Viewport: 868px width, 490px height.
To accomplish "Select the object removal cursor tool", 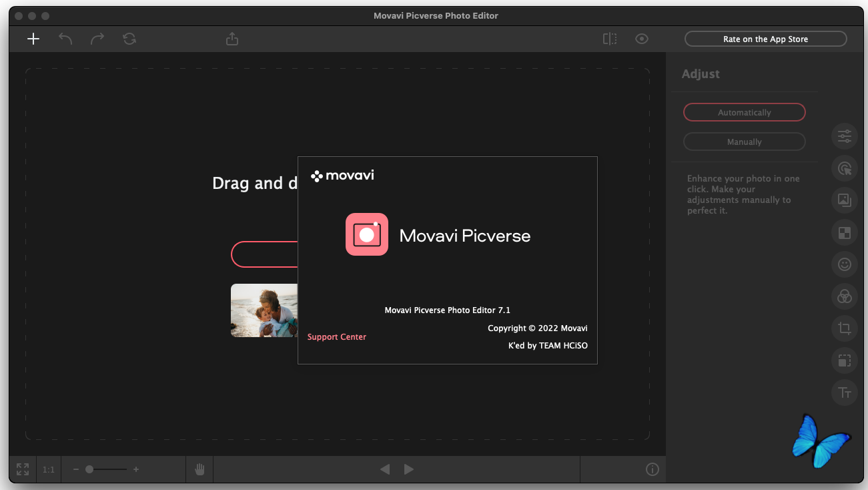I will (845, 168).
